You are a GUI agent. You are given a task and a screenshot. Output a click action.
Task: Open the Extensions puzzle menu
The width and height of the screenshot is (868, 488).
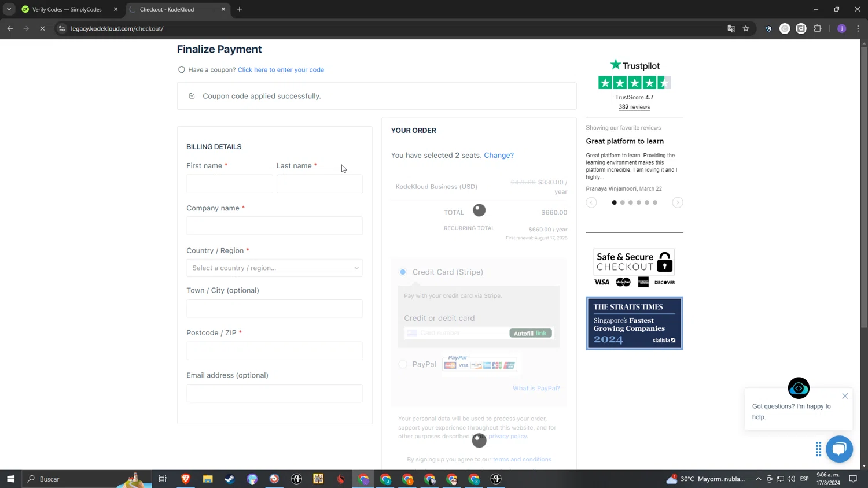818,28
